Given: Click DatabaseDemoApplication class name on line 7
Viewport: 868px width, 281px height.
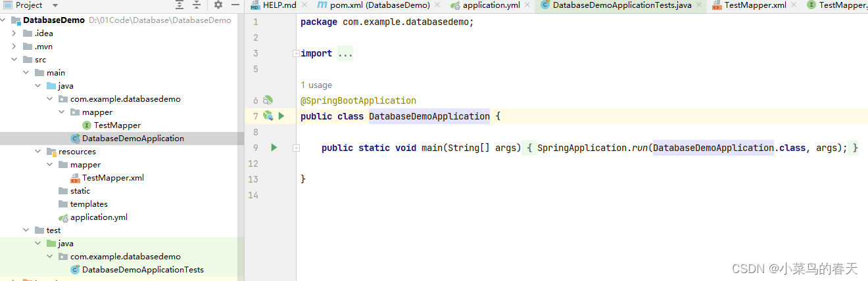Looking at the screenshot, I should point(429,116).
